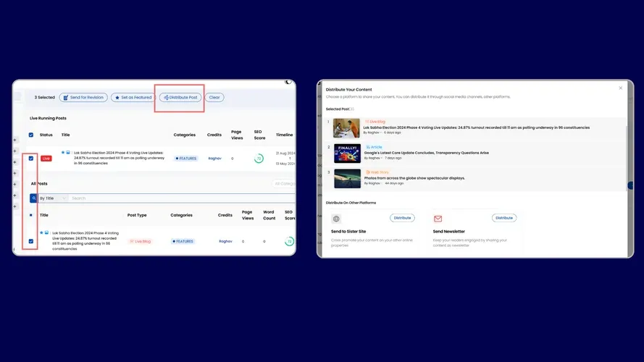The image size is (644, 362).
Task: Uncheck the Live Running Posts header checkbox
Action: (x=30, y=135)
